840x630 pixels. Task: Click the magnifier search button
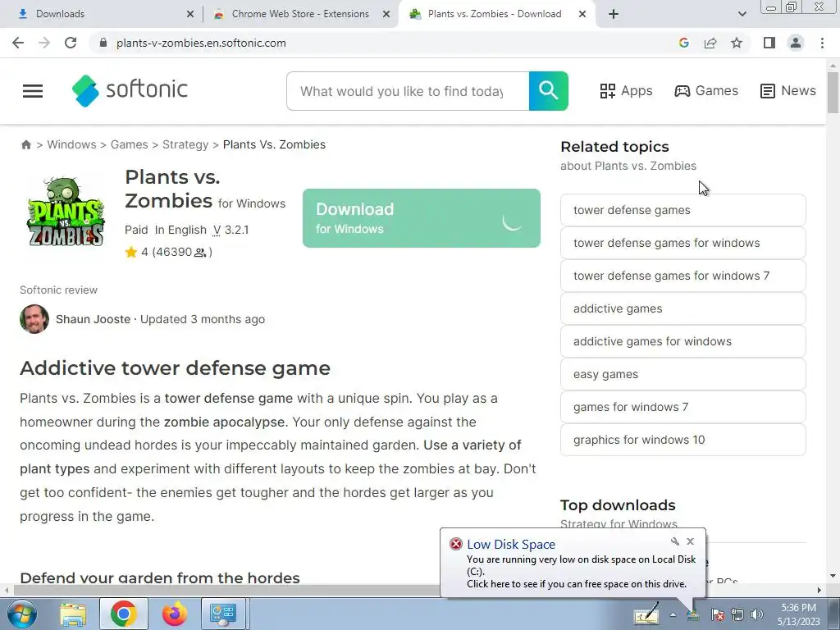coord(549,91)
